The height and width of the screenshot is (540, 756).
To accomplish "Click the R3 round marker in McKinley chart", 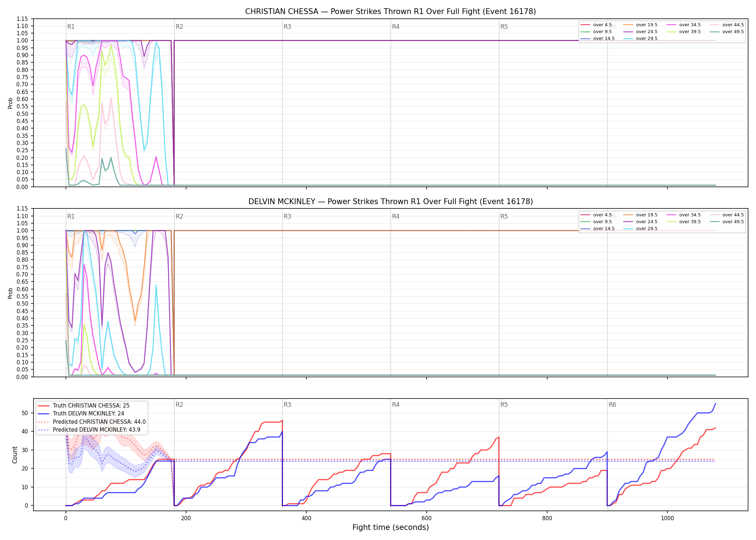I will pos(287,216).
